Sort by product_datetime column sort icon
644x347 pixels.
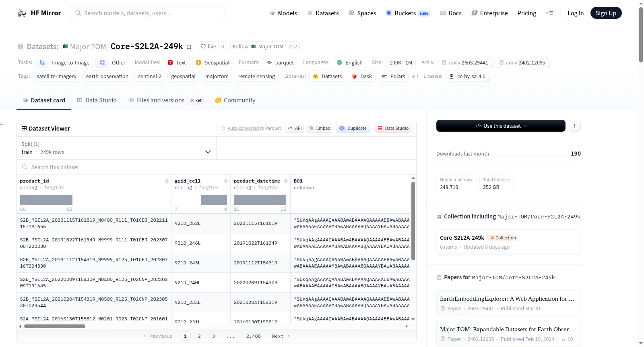click(286, 181)
